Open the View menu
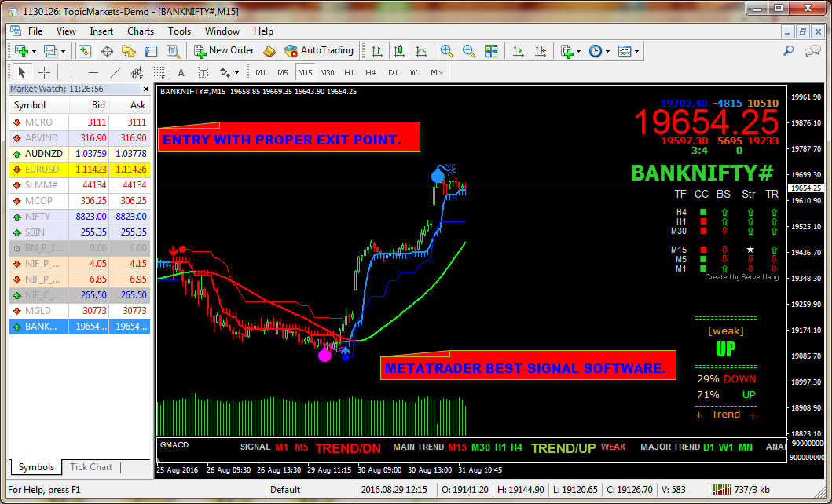The height and width of the screenshot is (504, 832). [66, 31]
